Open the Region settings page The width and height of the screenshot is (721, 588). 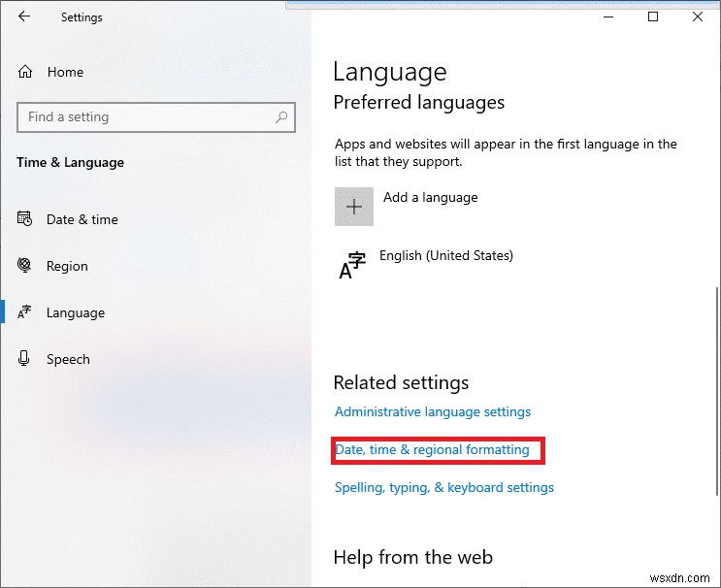click(67, 266)
